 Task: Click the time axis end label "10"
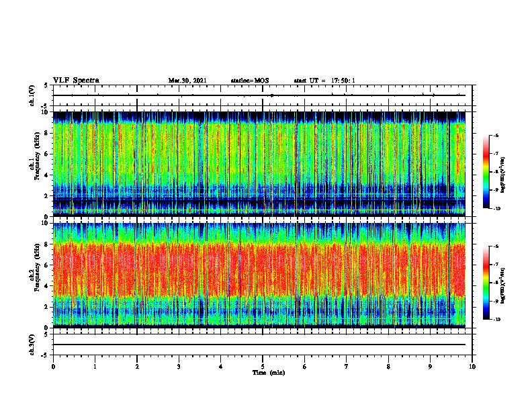[x=472, y=367]
